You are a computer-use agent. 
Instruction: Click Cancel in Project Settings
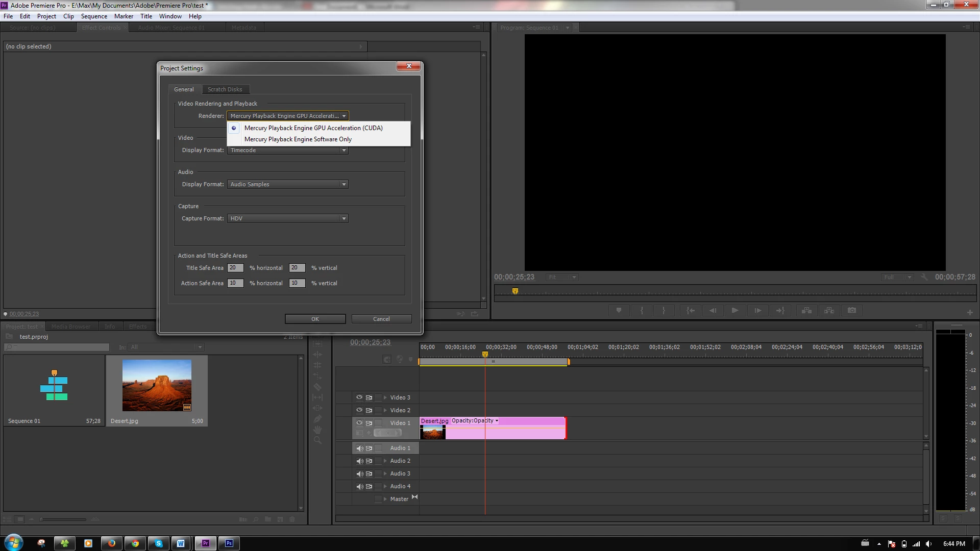381,319
